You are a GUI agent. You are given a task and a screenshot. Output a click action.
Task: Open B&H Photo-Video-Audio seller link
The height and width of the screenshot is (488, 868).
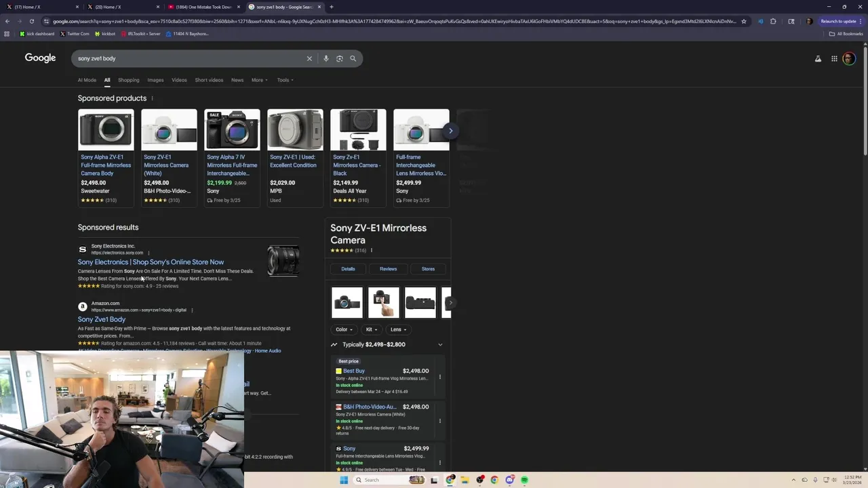point(370,407)
